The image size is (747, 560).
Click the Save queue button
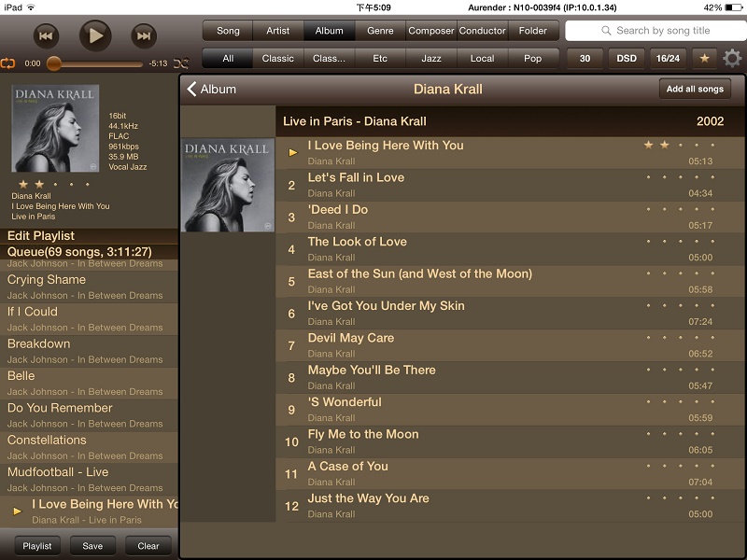tap(92, 546)
